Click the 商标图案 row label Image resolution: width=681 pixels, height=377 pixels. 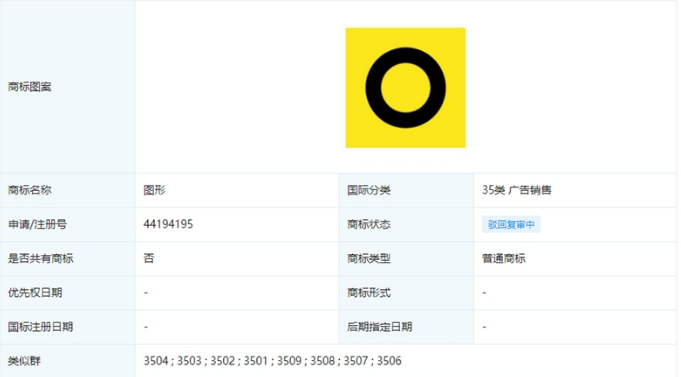coord(30,87)
